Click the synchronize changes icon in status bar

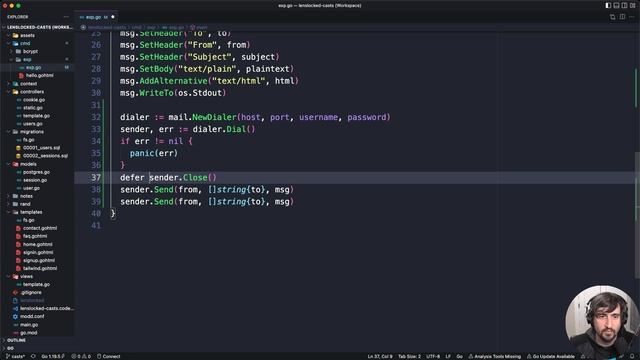(33, 356)
